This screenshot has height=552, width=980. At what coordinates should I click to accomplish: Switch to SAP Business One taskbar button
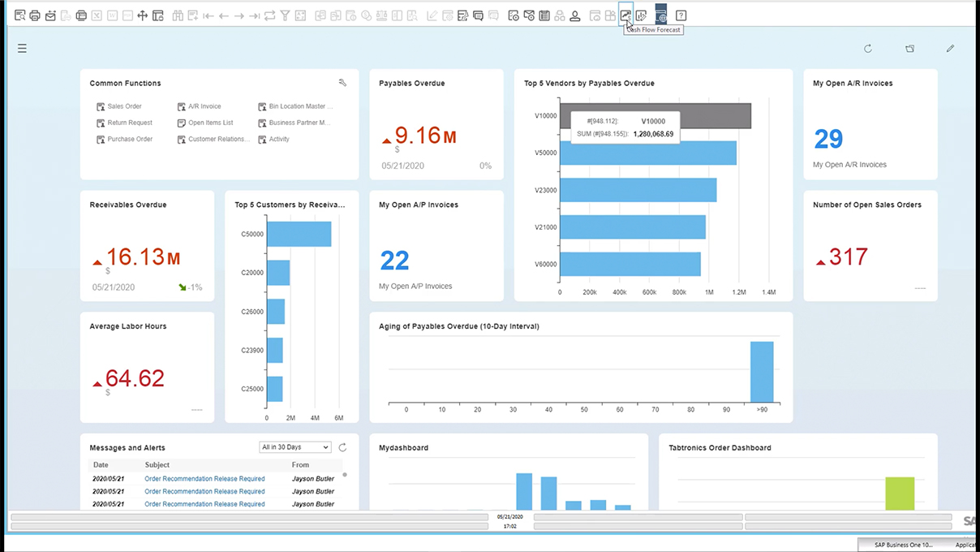[x=904, y=545]
